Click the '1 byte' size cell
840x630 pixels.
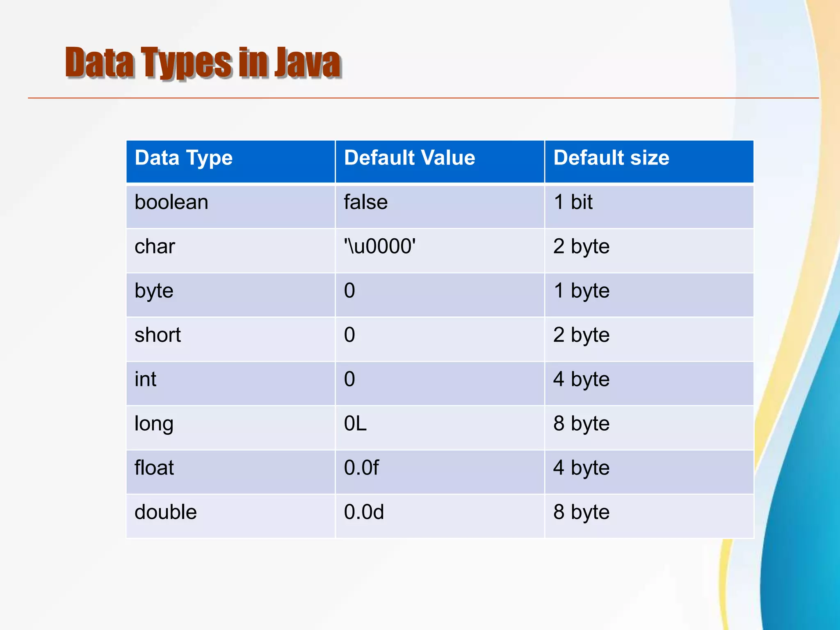click(581, 291)
